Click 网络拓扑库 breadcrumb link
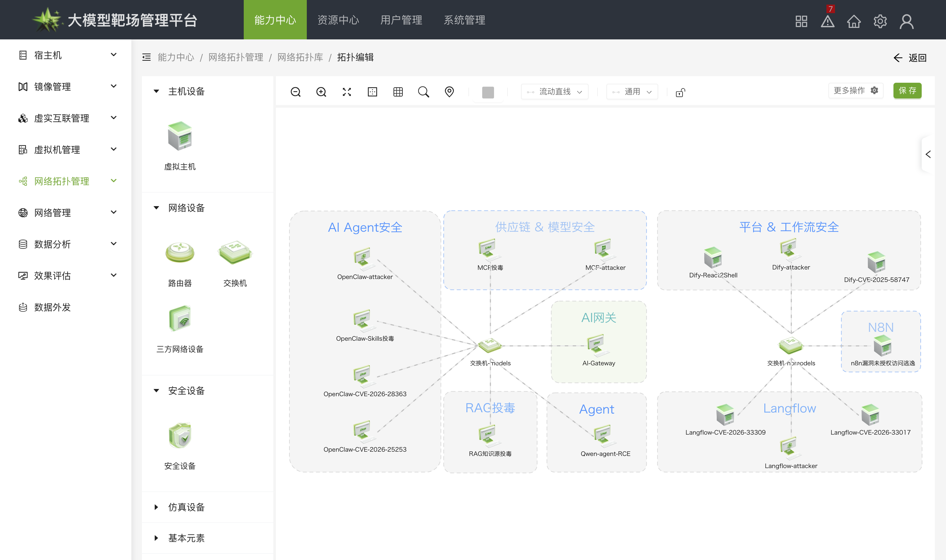This screenshot has width=946, height=560. tap(300, 57)
